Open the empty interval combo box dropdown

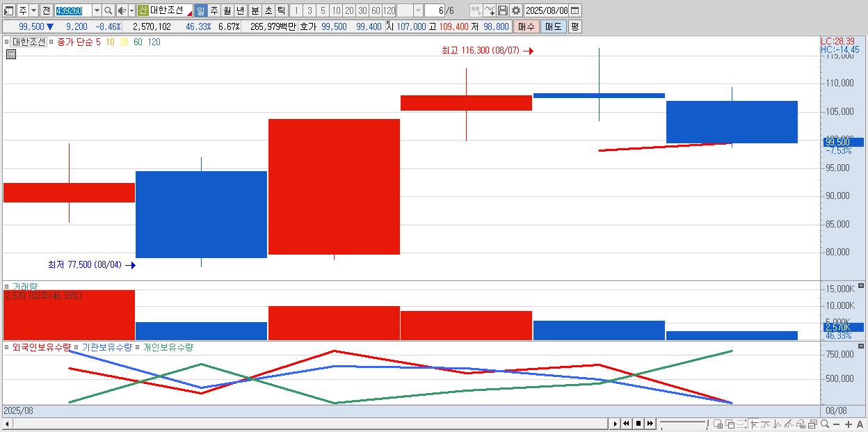418,10
